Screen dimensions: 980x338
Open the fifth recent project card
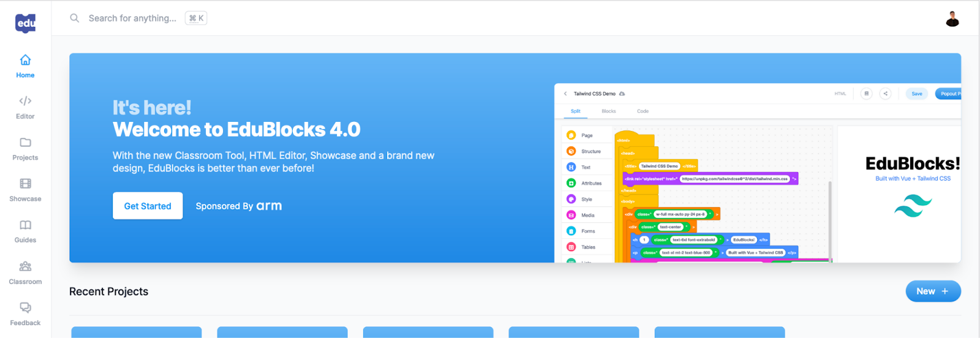720,332
